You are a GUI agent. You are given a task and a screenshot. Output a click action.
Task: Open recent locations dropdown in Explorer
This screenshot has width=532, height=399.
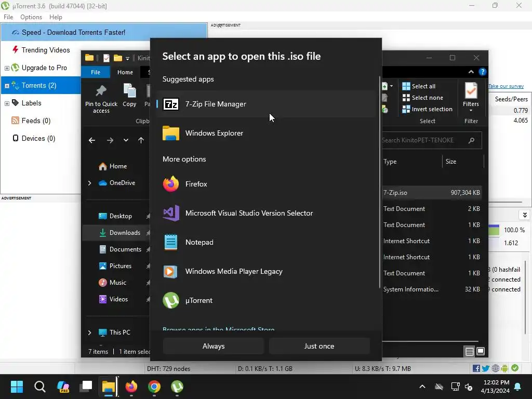pos(126,140)
